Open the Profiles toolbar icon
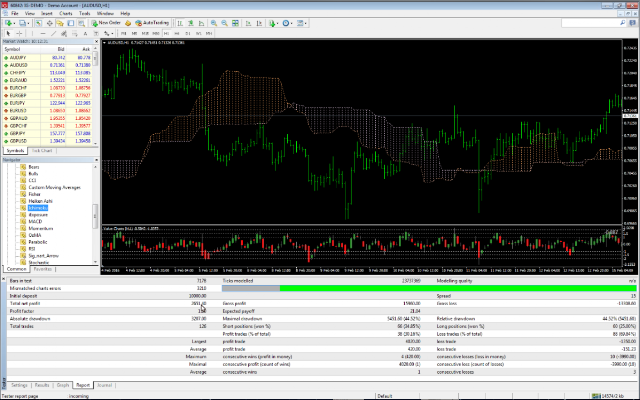The width and height of the screenshot is (640, 400). (22, 23)
